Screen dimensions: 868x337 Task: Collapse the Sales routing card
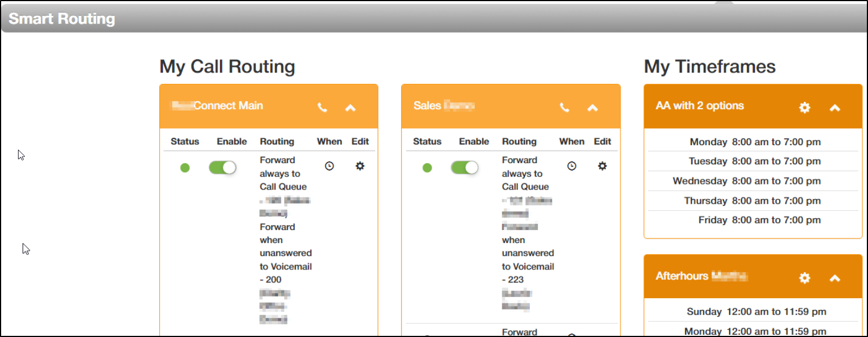tap(592, 107)
